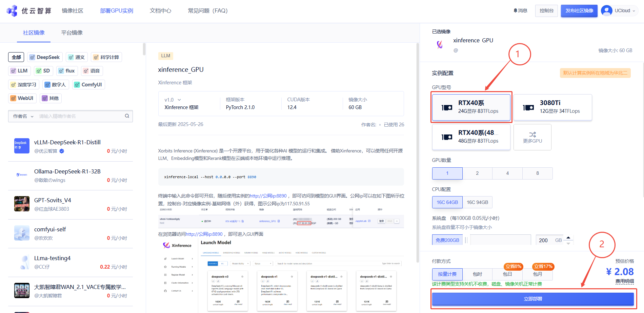The height and width of the screenshot is (313, 644).
Task: Click the comfyui-self image thumbnail
Action: coord(22,233)
